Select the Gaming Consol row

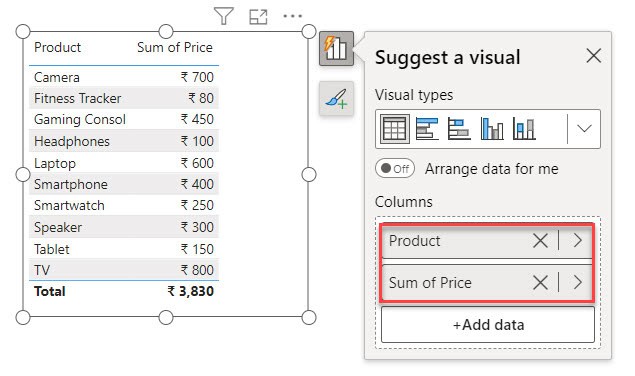click(124, 120)
